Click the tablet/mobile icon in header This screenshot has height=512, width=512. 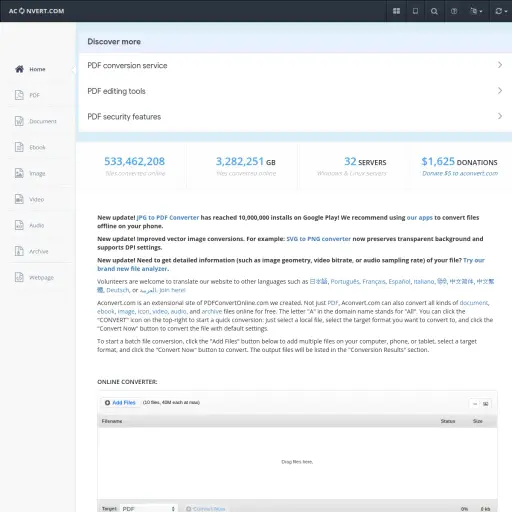[x=415, y=11]
